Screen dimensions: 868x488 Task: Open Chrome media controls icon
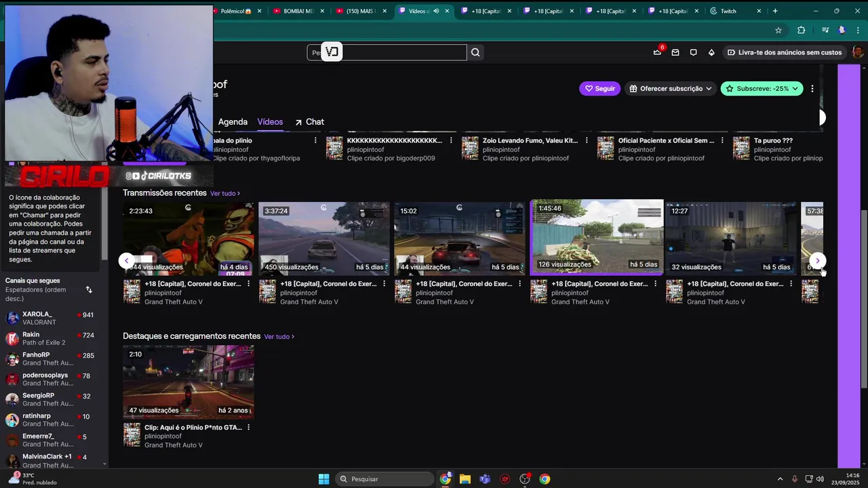pyautogui.click(x=825, y=30)
